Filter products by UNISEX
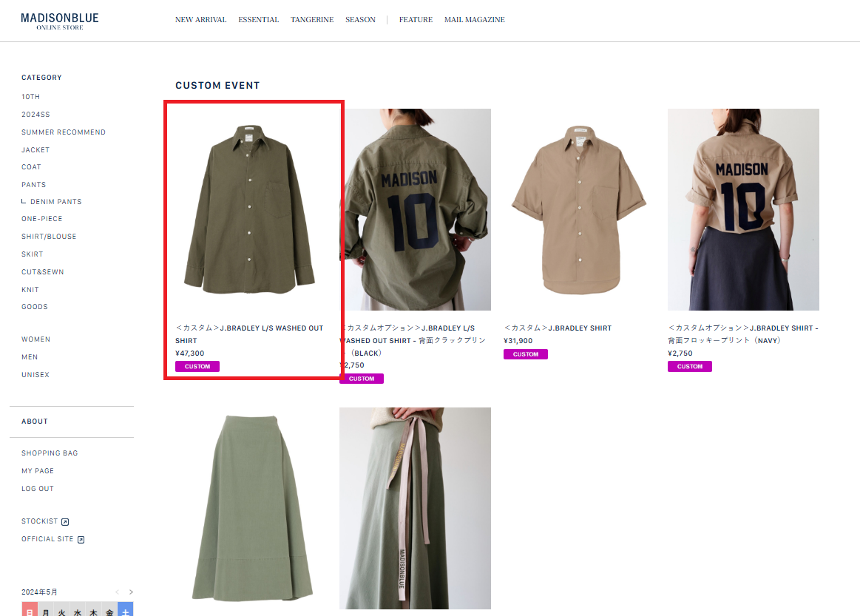 click(35, 375)
